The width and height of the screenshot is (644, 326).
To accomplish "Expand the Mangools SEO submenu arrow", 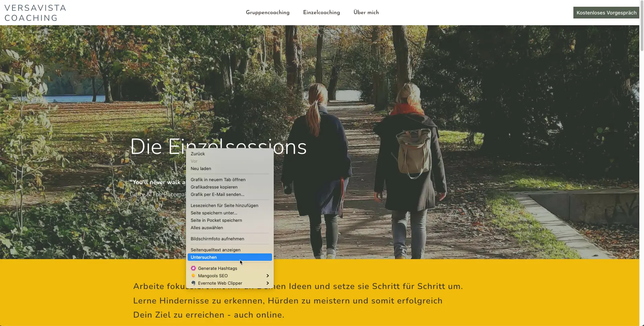I will click(268, 276).
